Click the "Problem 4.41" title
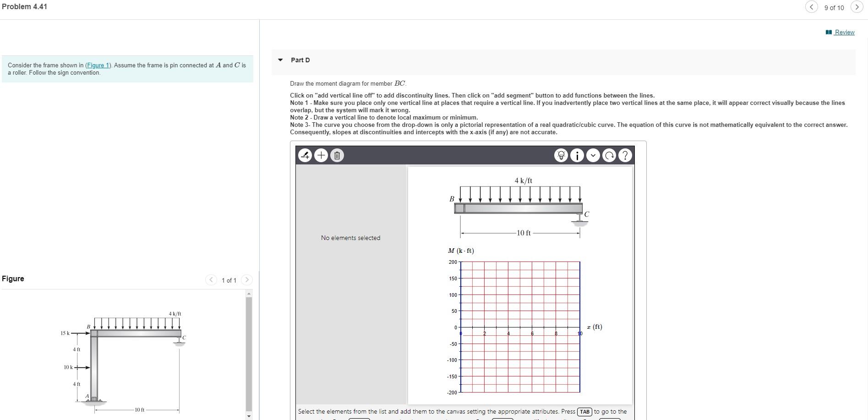The width and height of the screenshot is (868, 420). point(24,6)
